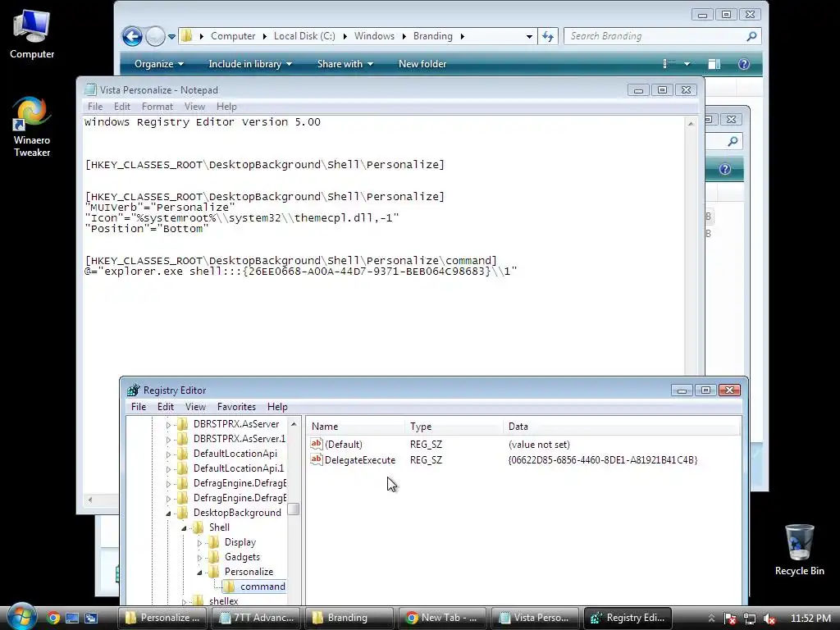
Task: Open the Share with dropdown
Action: point(345,64)
